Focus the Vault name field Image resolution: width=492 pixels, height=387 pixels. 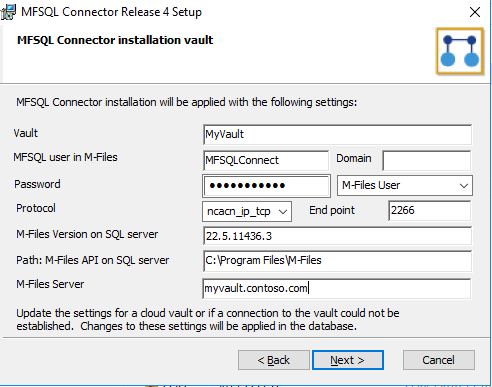tap(337, 135)
